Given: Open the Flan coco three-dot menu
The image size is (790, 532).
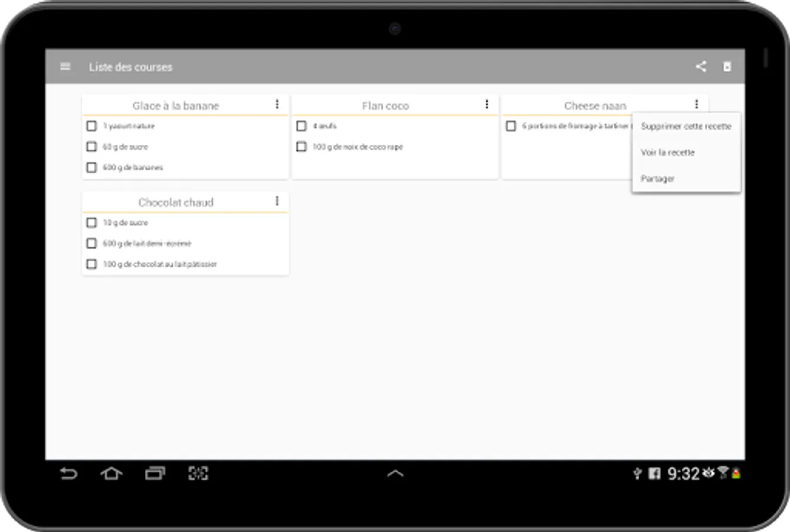Looking at the screenshot, I should click(487, 105).
